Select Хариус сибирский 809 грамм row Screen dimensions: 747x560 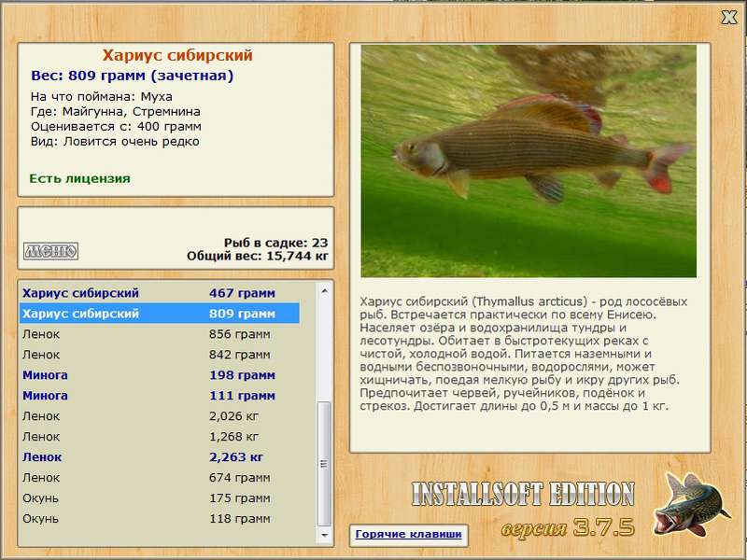click(159, 314)
